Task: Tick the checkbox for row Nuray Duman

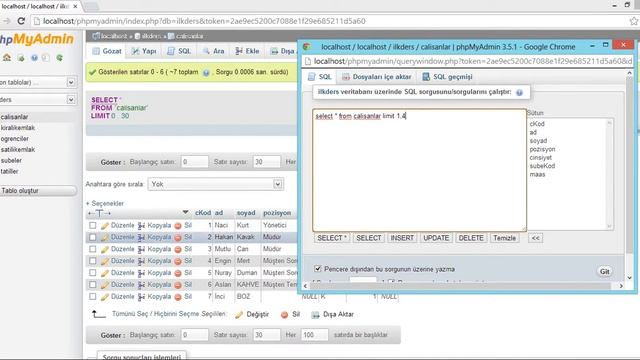Action: tap(93, 273)
